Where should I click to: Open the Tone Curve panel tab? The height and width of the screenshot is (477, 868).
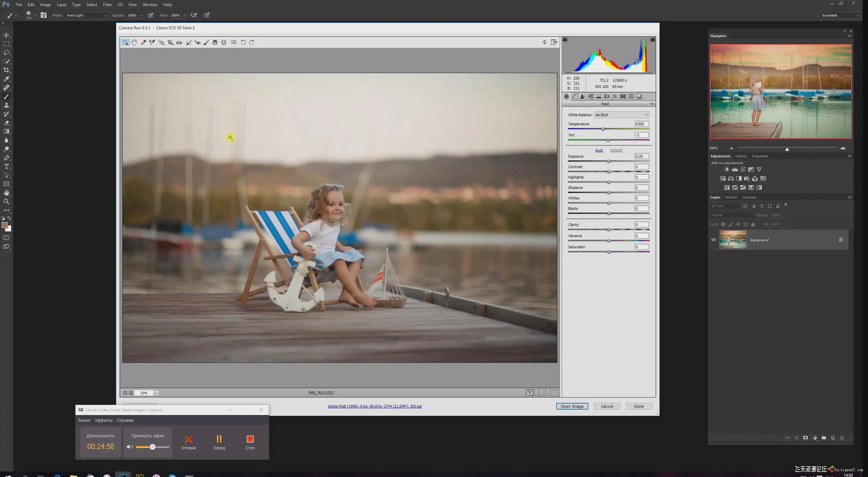pos(575,96)
